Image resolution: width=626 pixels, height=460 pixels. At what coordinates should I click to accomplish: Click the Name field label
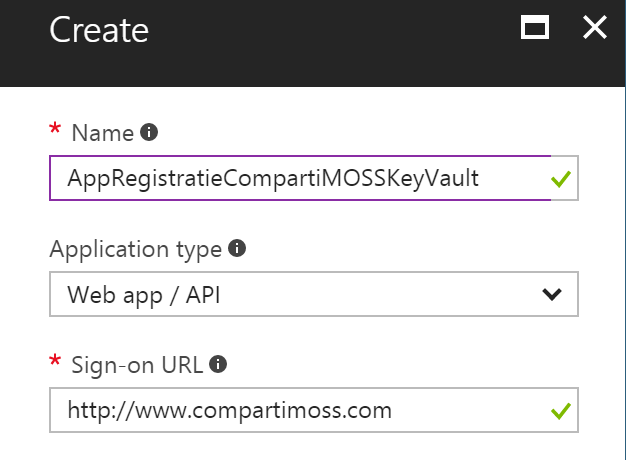pos(103,132)
